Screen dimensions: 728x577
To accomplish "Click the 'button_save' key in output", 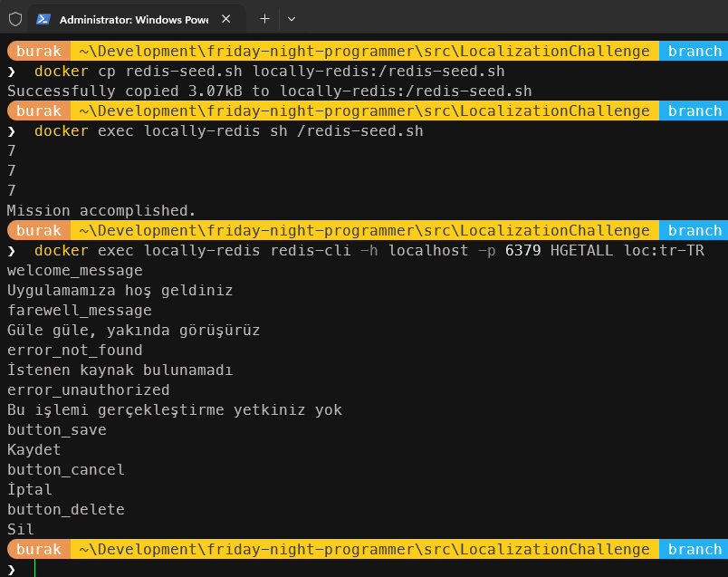I will 56,430.
